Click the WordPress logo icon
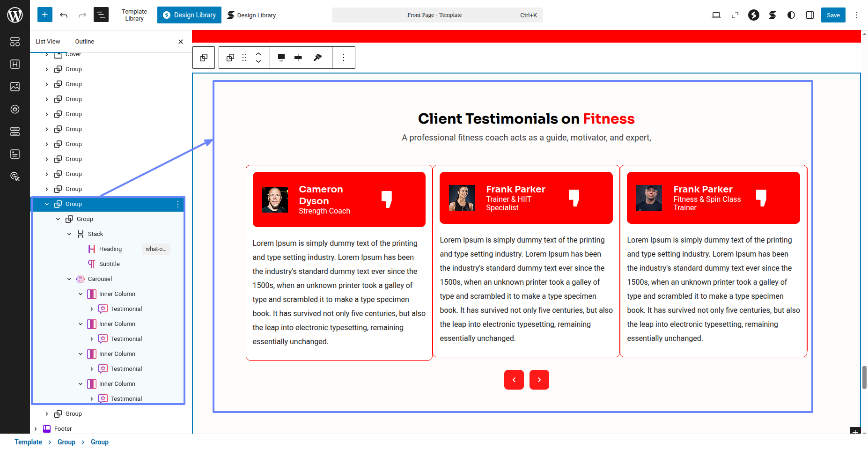The width and height of the screenshot is (868, 450). 15,15
